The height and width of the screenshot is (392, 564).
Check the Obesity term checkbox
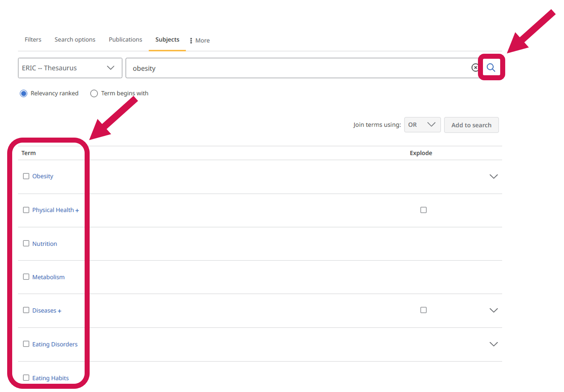[x=26, y=176]
